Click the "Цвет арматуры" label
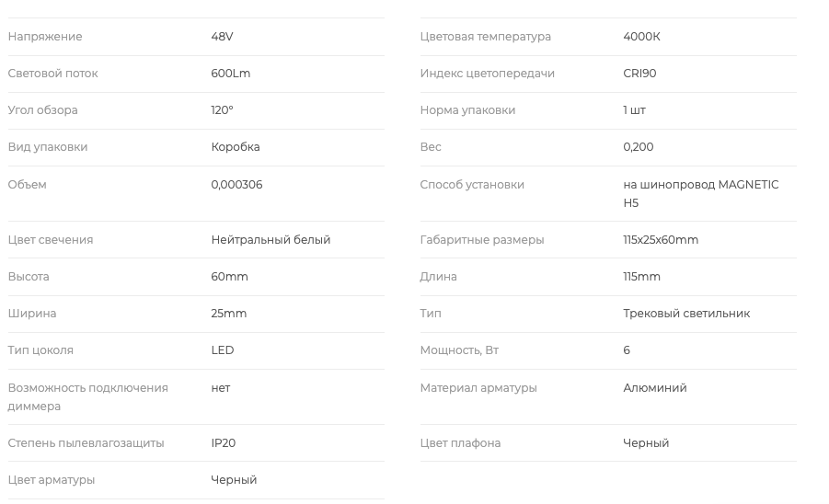829x504 pixels. pos(51,480)
